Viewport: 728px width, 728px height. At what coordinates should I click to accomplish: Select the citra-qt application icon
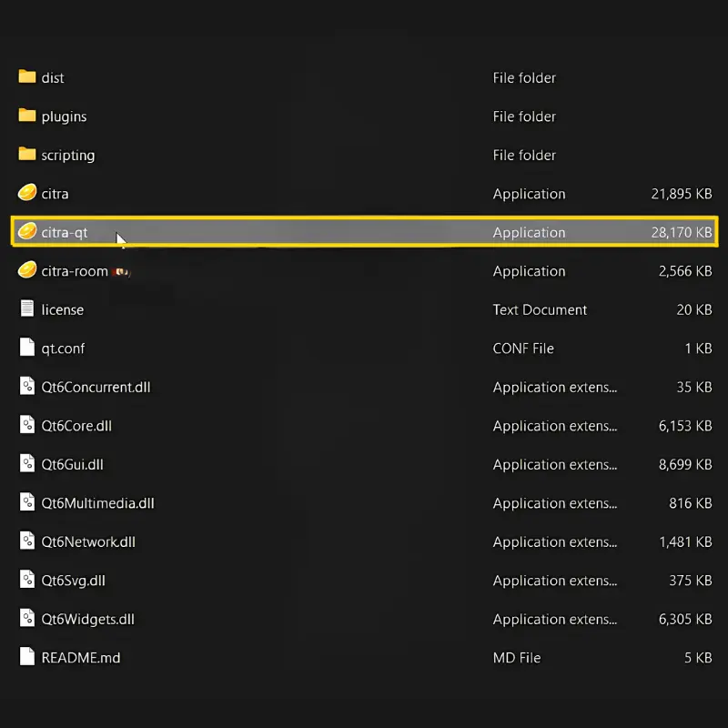click(x=27, y=232)
